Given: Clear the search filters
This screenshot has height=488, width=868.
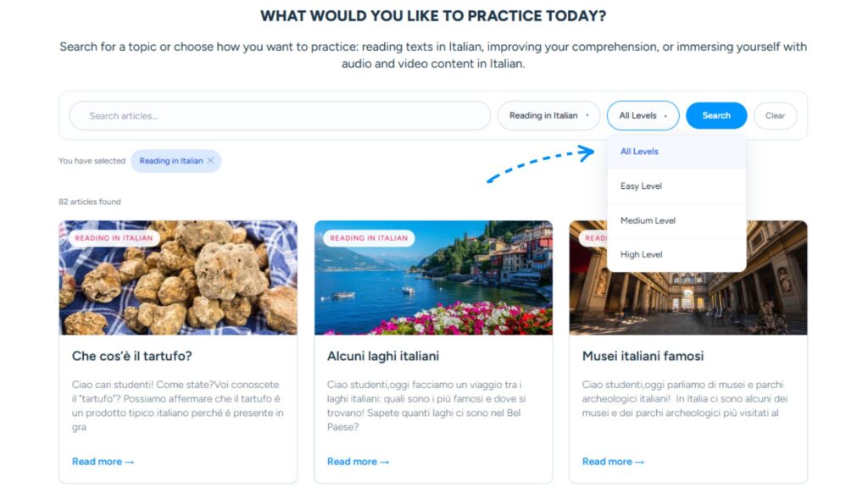Looking at the screenshot, I should tap(775, 115).
